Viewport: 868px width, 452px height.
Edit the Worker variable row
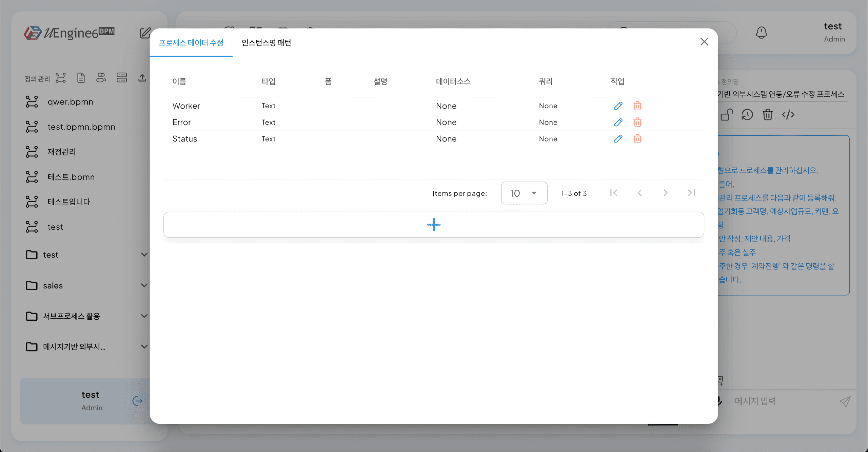click(x=618, y=106)
